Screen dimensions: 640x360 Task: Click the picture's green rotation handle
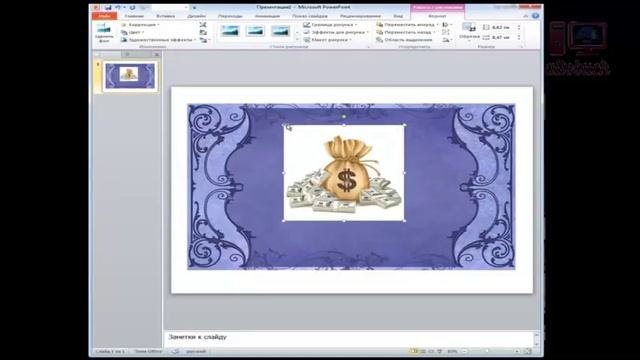pos(344,117)
